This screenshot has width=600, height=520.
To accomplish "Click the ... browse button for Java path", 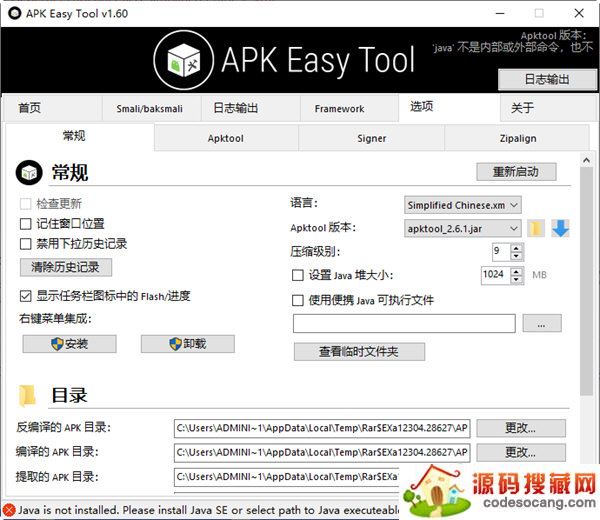I will click(x=542, y=324).
